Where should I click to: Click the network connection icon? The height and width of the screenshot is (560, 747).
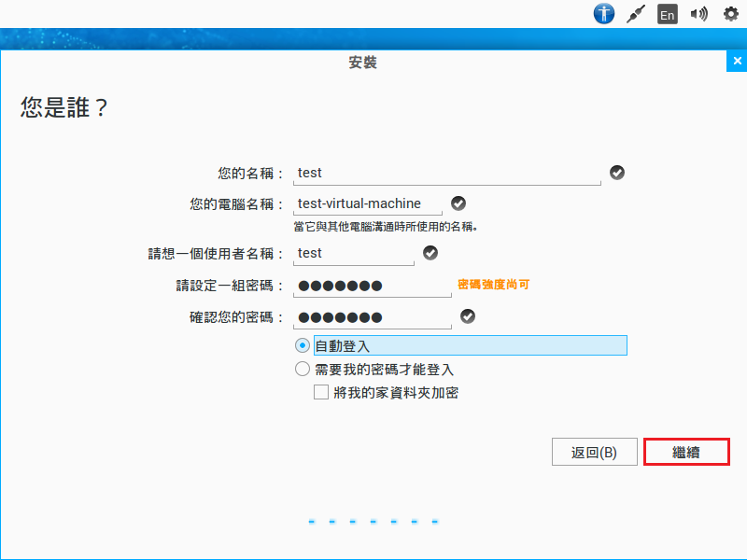point(636,14)
